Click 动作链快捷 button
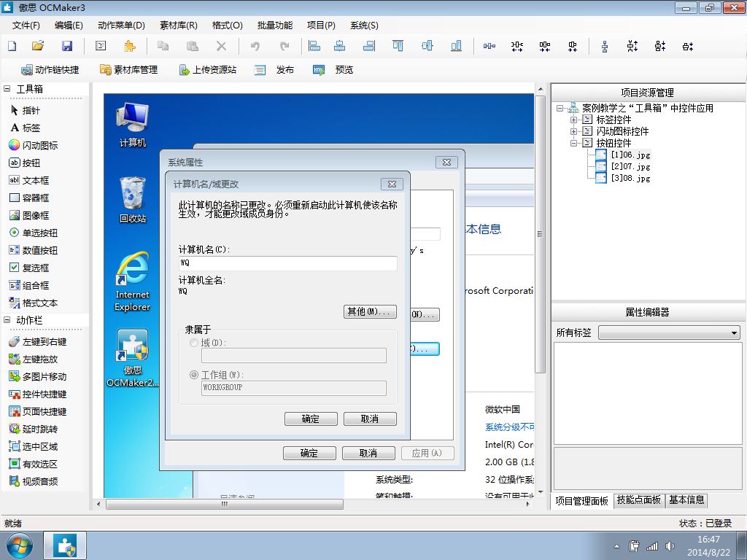The width and height of the screenshot is (747, 560). click(x=50, y=70)
